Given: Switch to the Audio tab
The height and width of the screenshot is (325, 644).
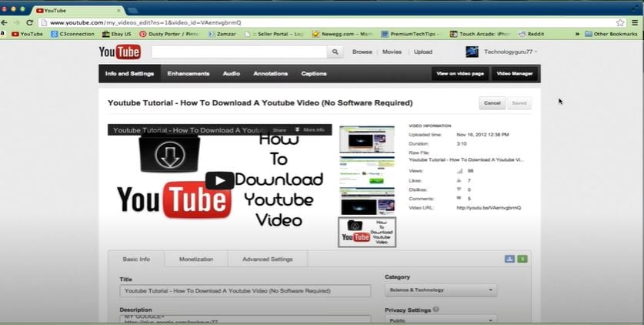Looking at the screenshot, I should pyautogui.click(x=232, y=73).
